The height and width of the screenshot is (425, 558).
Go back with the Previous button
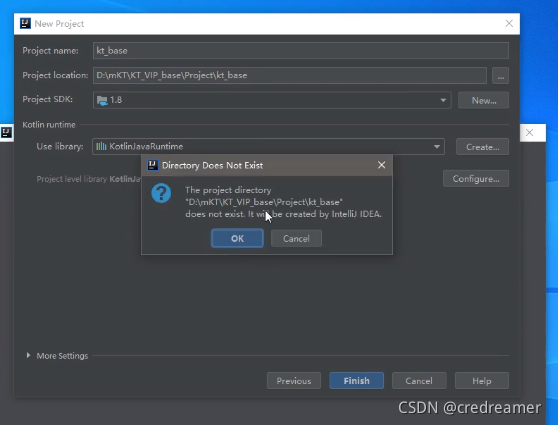(294, 381)
